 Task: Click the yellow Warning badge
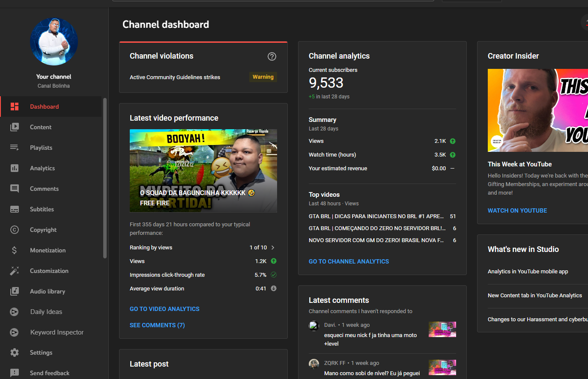tap(263, 77)
